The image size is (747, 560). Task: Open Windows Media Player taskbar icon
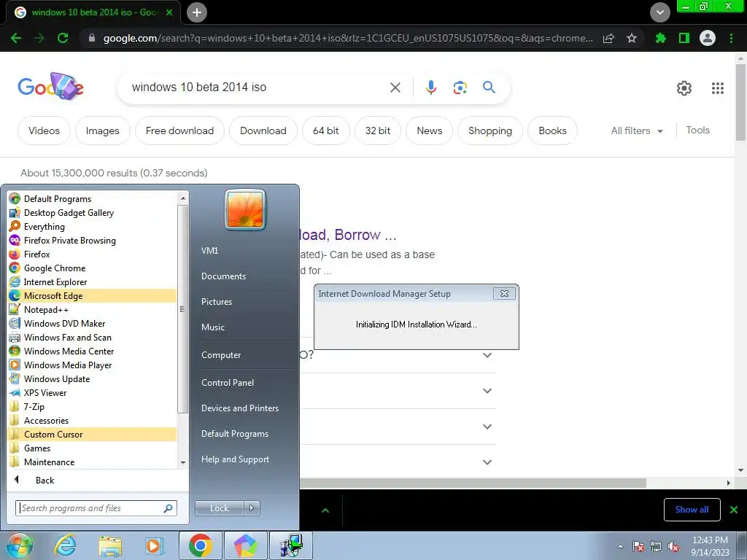click(154, 545)
